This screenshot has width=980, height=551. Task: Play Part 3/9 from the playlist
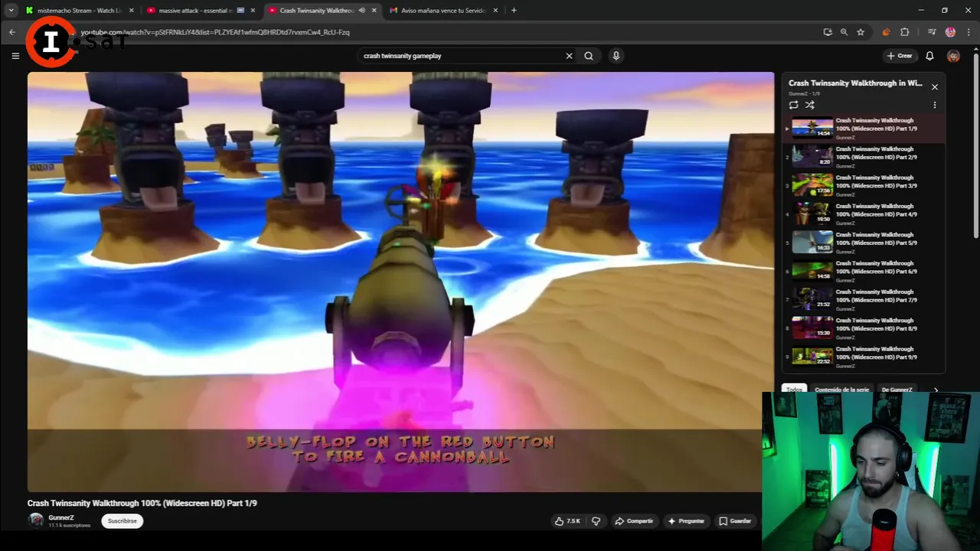864,185
